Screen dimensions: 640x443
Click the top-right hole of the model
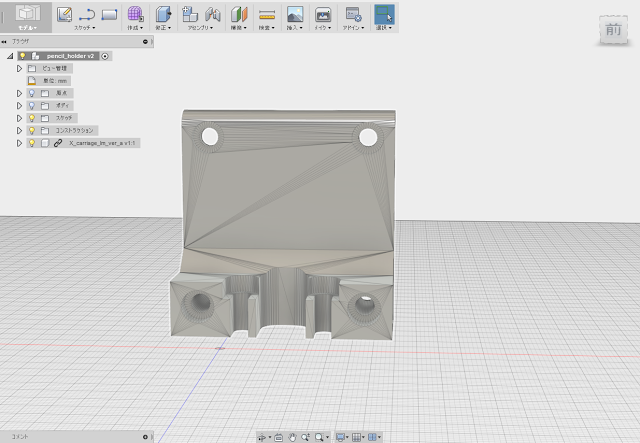(x=368, y=137)
